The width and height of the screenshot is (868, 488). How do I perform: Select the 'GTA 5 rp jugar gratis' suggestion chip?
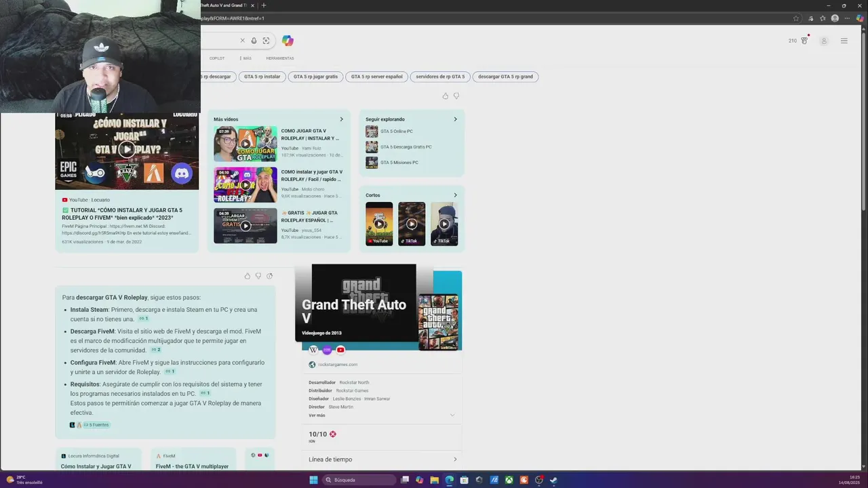[x=315, y=77]
